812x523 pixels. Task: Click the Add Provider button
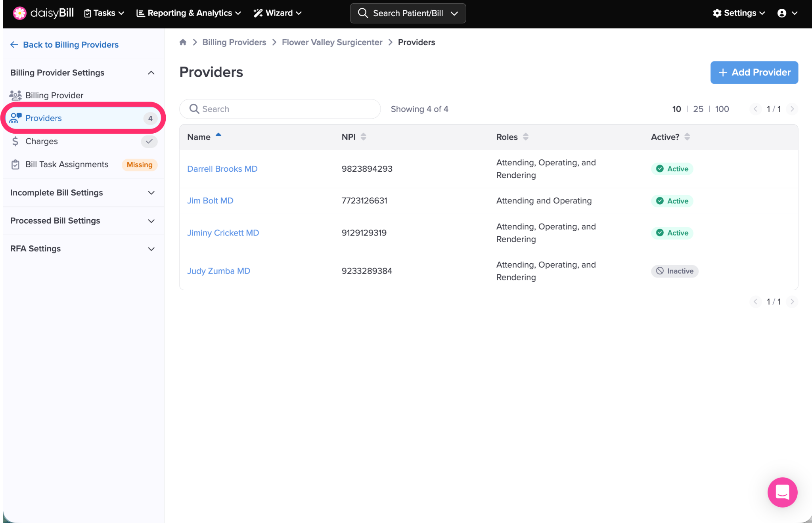(754, 72)
